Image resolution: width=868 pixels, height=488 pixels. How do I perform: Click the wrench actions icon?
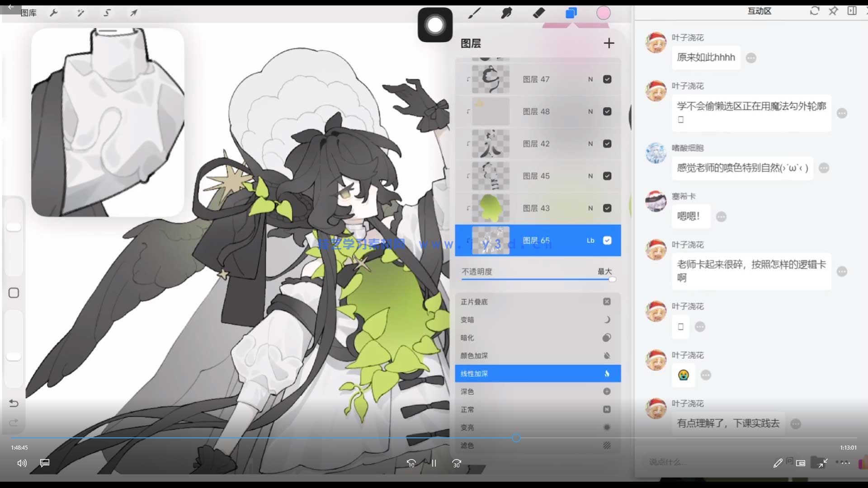(x=54, y=13)
